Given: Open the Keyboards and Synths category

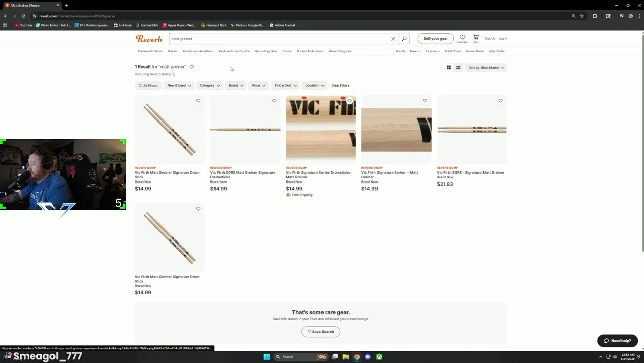Looking at the screenshot, I should pos(234,51).
